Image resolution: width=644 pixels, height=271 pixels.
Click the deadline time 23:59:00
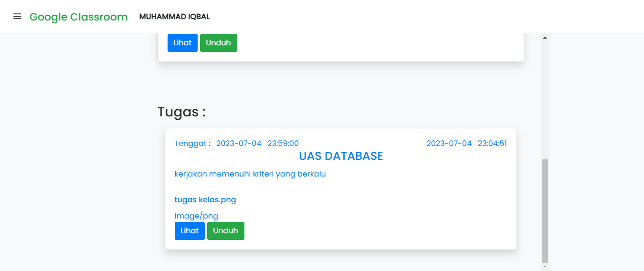click(283, 144)
